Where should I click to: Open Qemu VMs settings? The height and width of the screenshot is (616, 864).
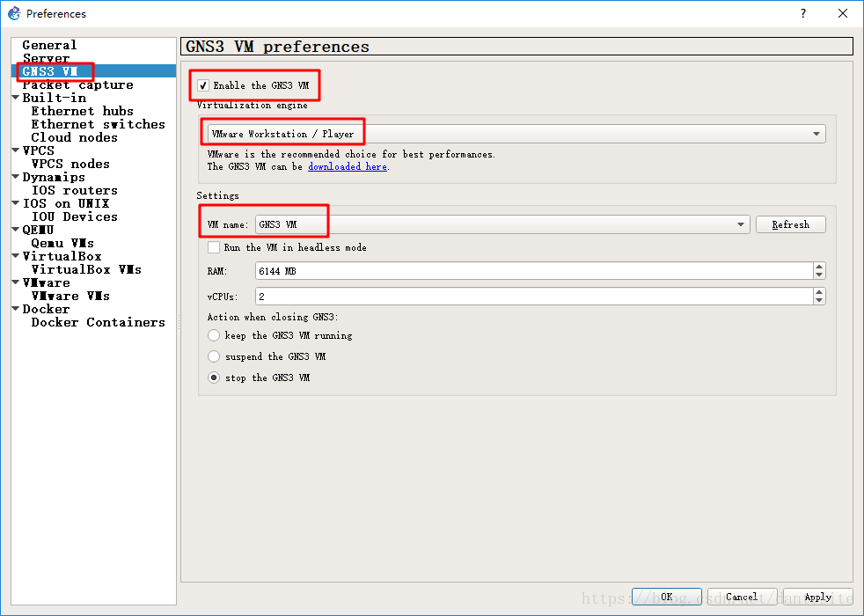click(62, 244)
